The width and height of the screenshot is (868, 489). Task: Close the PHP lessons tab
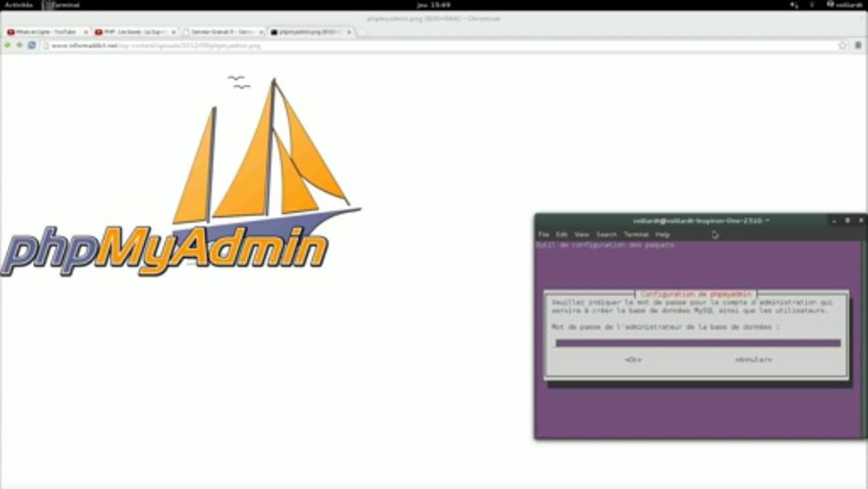pyautogui.click(x=174, y=32)
